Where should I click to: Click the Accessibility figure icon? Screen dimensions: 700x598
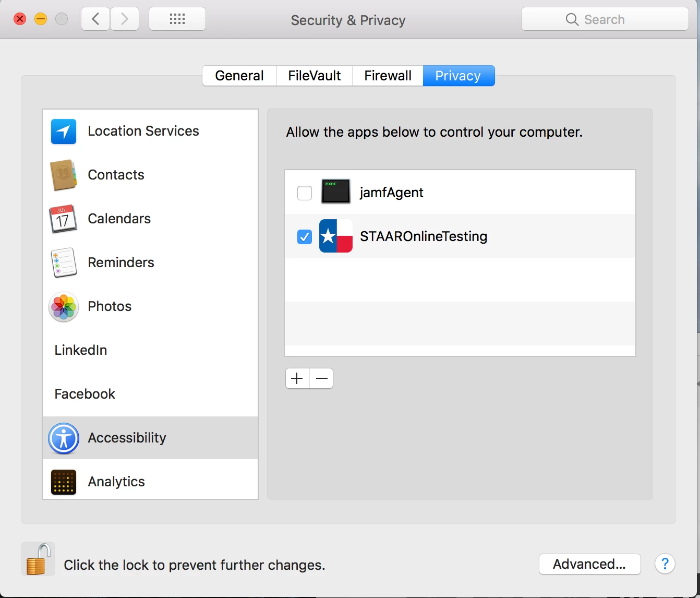[64, 438]
